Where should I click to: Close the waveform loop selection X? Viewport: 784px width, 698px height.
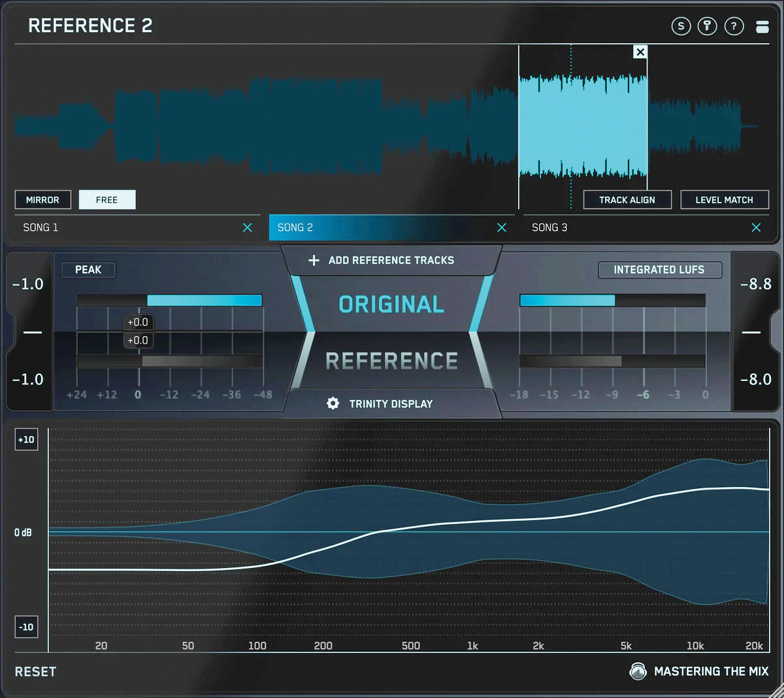(x=640, y=52)
